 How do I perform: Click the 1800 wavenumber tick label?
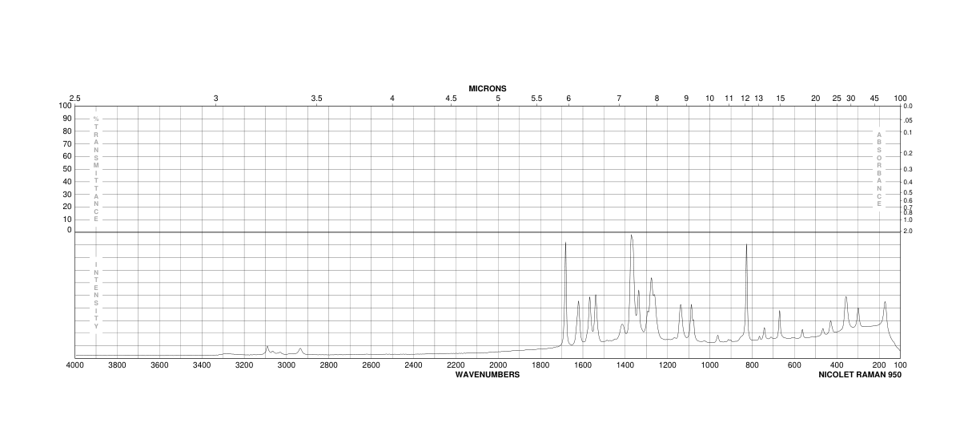[540, 366]
